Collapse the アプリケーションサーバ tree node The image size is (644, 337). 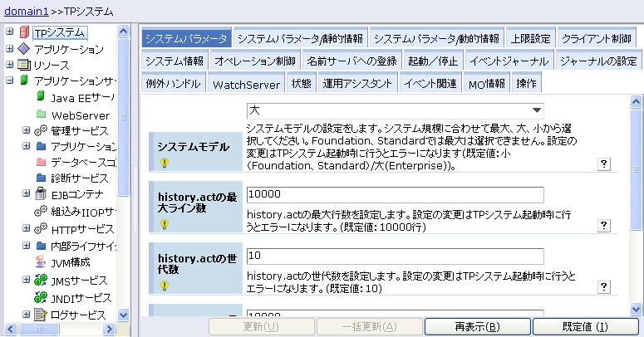pyautogui.click(x=9, y=81)
